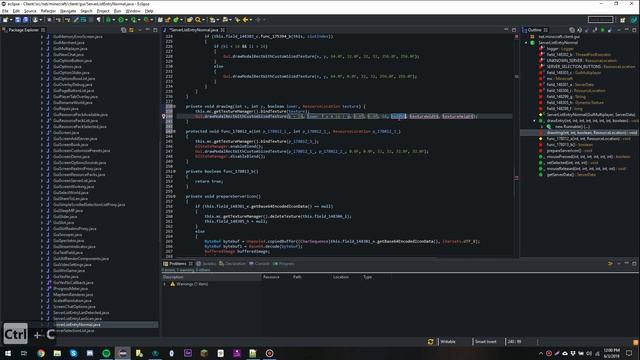
Task: Toggle show whitespace characters pilcrow icon
Action: pos(98,20)
